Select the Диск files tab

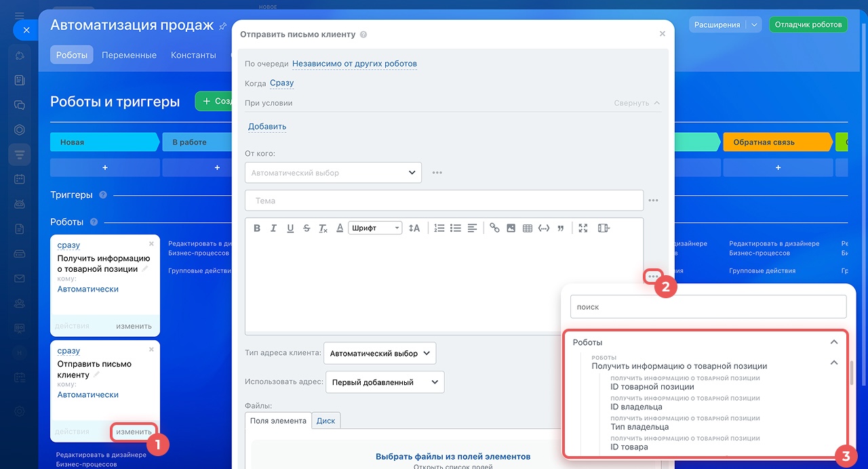click(326, 421)
